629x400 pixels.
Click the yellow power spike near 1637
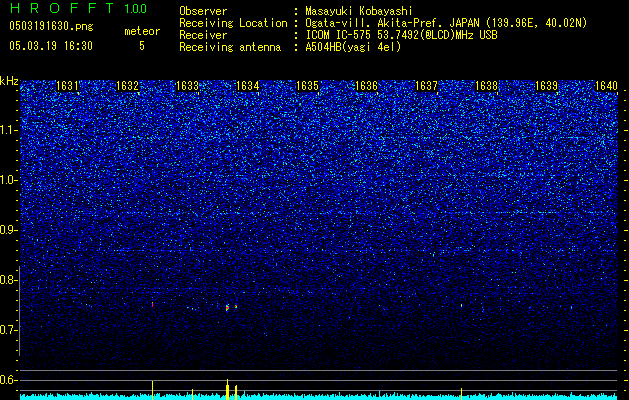[461, 394]
